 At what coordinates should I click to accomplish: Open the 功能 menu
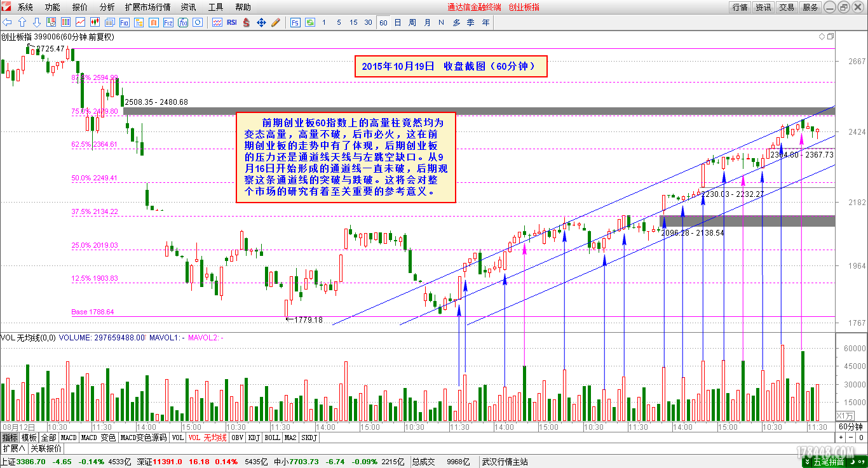click(53, 7)
